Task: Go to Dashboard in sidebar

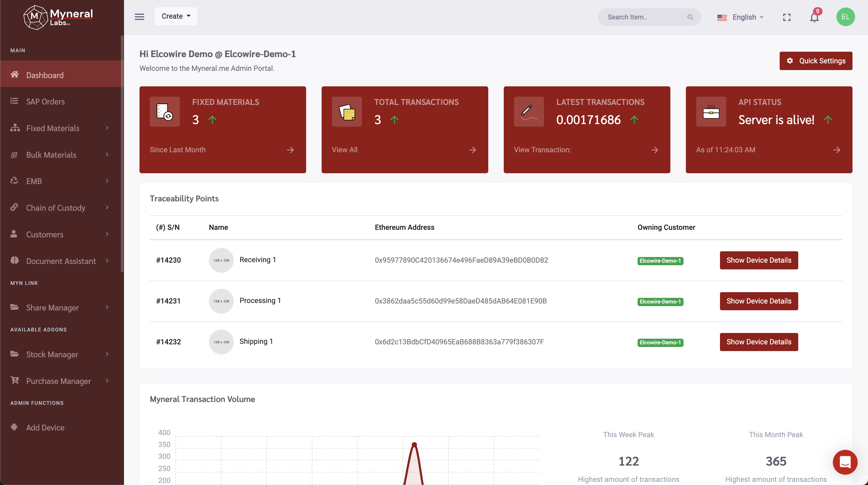Action: [x=62, y=74]
